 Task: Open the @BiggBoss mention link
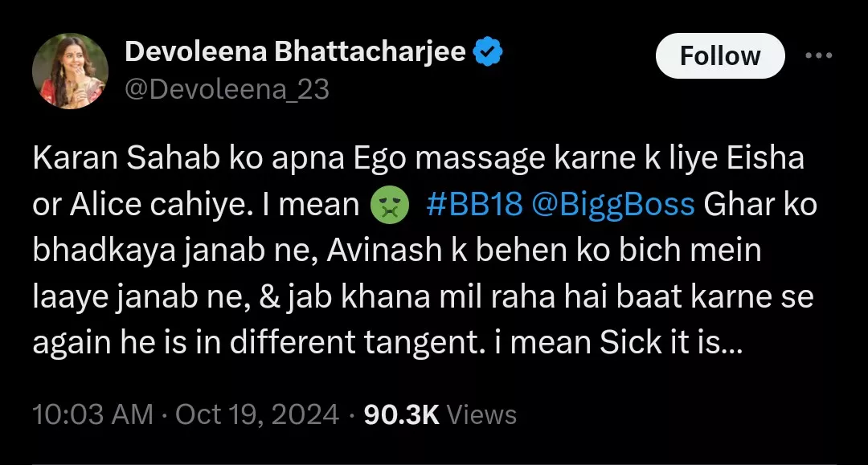(612, 205)
